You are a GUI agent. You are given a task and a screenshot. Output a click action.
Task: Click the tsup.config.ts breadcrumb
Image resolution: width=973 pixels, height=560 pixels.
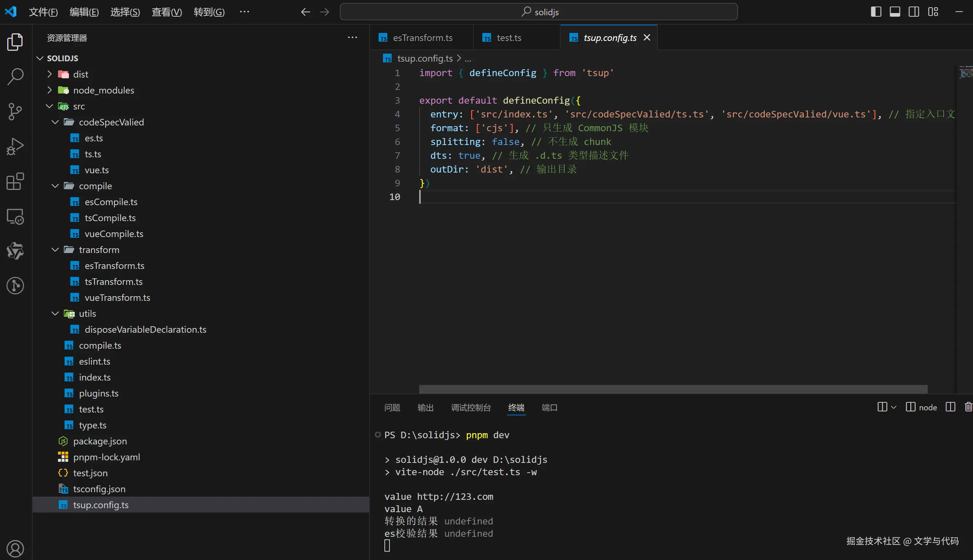pyautogui.click(x=424, y=58)
